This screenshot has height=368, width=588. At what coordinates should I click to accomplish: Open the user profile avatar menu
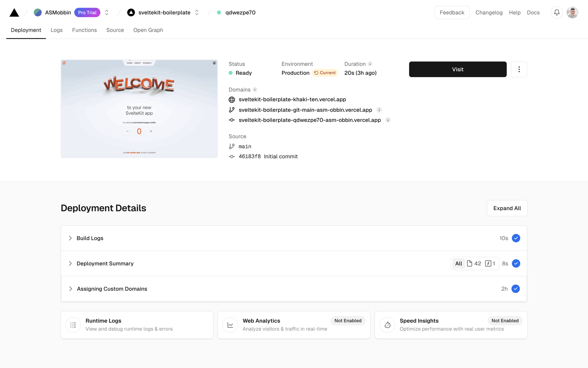click(572, 13)
